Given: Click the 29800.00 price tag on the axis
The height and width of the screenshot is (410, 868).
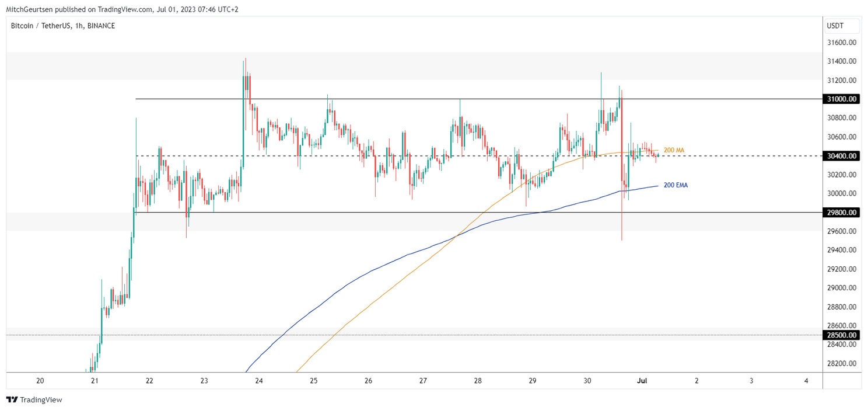Looking at the screenshot, I should pyautogui.click(x=842, y=213).
